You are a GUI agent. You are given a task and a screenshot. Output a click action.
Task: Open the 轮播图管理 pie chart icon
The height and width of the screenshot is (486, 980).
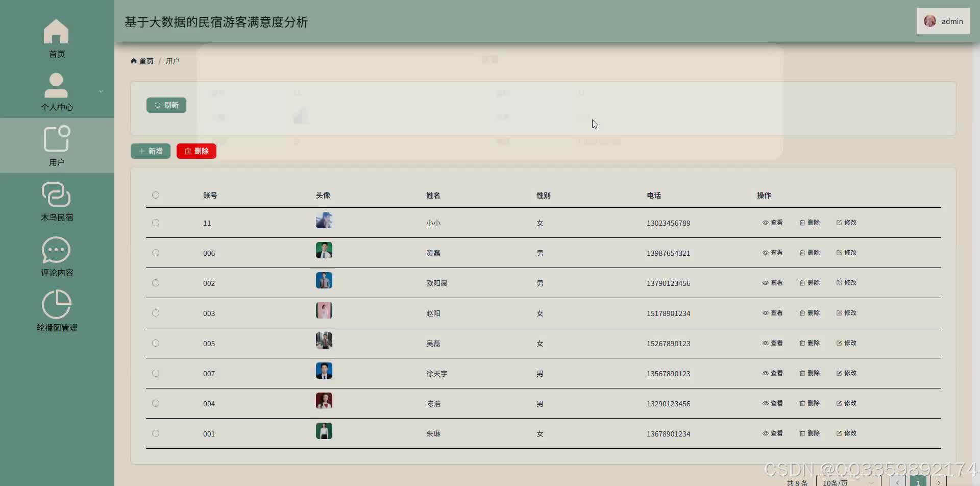pyautogui.click(x=56, y=304)
